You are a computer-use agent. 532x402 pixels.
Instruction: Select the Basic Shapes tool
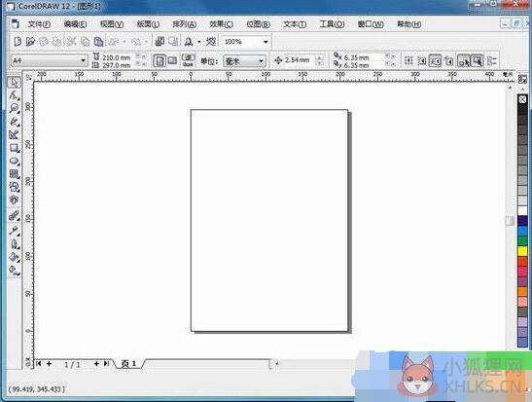[14, 187]
